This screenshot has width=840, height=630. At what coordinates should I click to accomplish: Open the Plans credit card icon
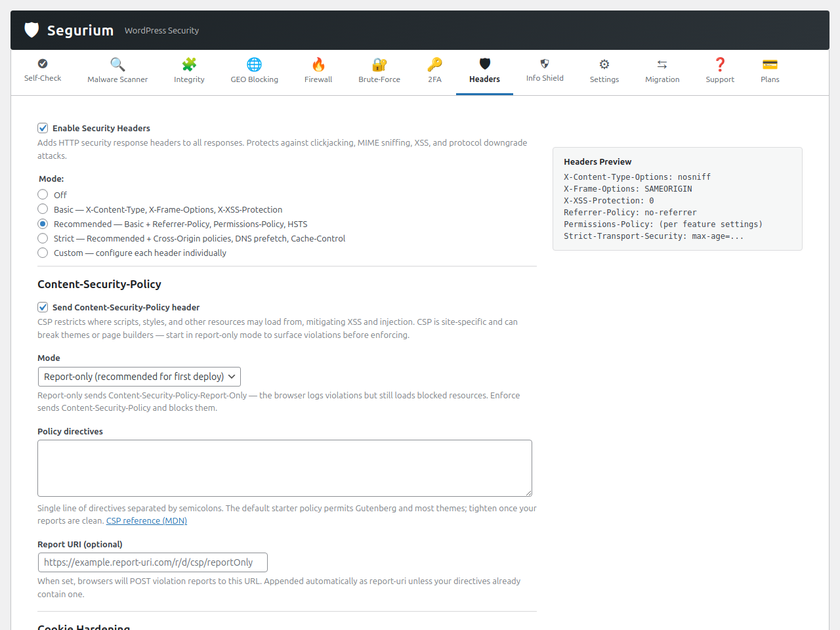click(770, 64)
